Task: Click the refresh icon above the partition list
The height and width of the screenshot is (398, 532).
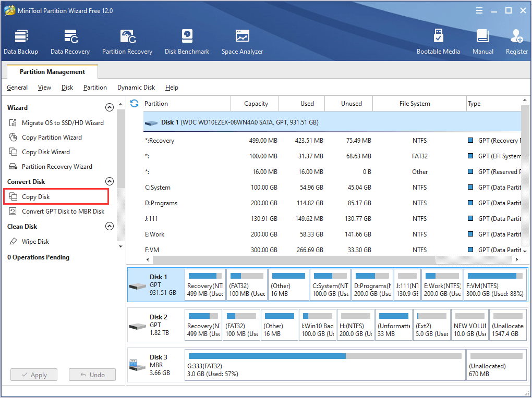Action: click(x=134, y=103)
